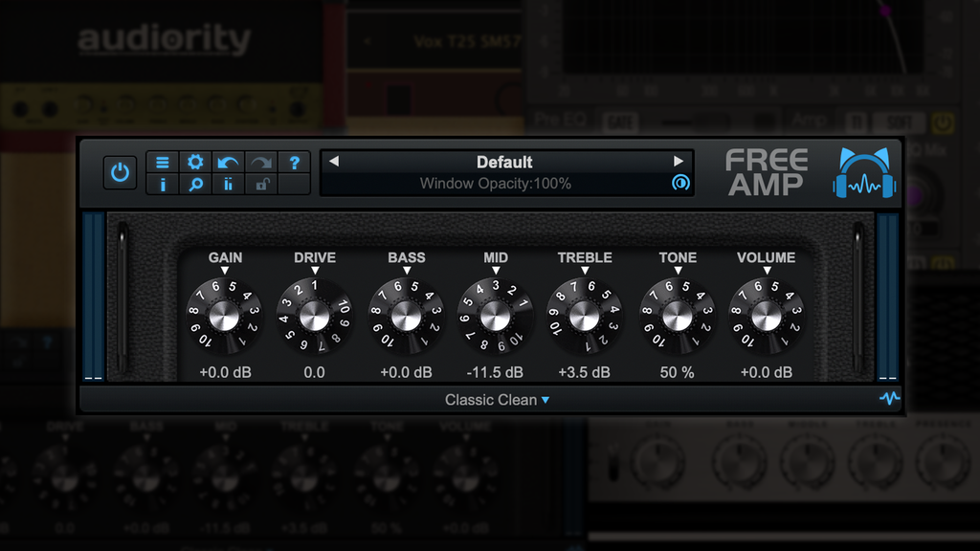Viewport: 980px width, 551px height.
Task: Click the TONE value 50 %
Action: [677, 372]
